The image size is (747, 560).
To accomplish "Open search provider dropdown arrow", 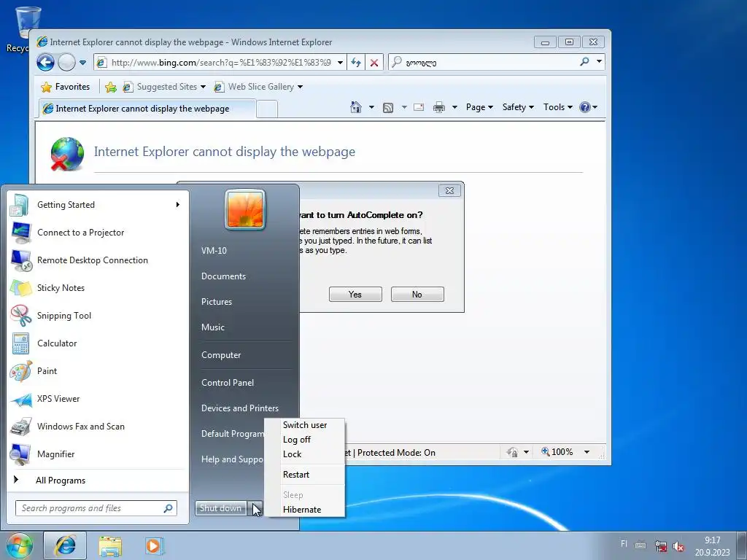I will 599,61.
